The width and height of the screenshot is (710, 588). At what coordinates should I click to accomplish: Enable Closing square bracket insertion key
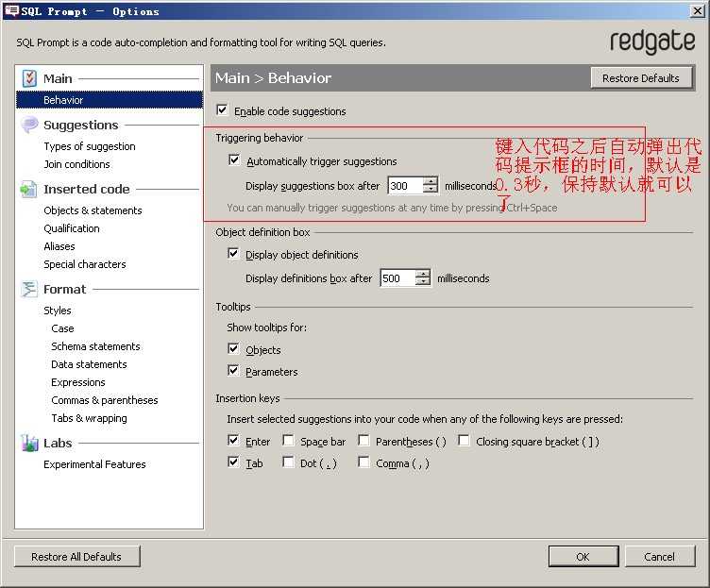tap(464, 440)
